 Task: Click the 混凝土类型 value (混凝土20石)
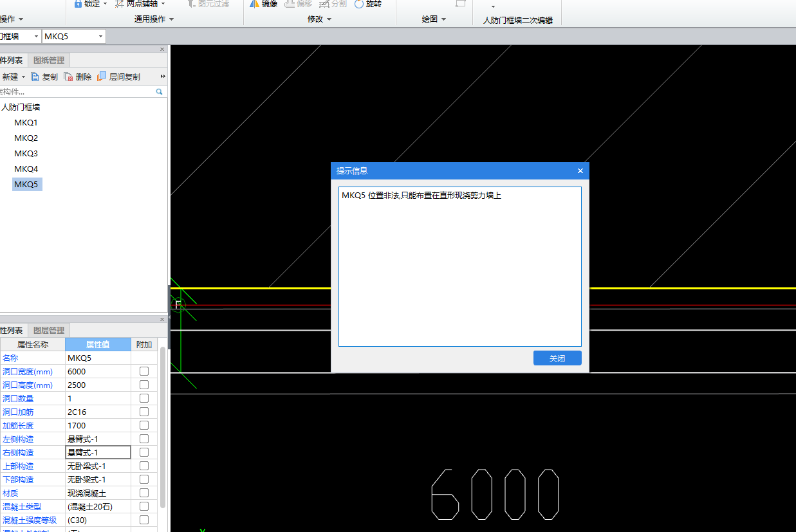click(x=98, y=506)
